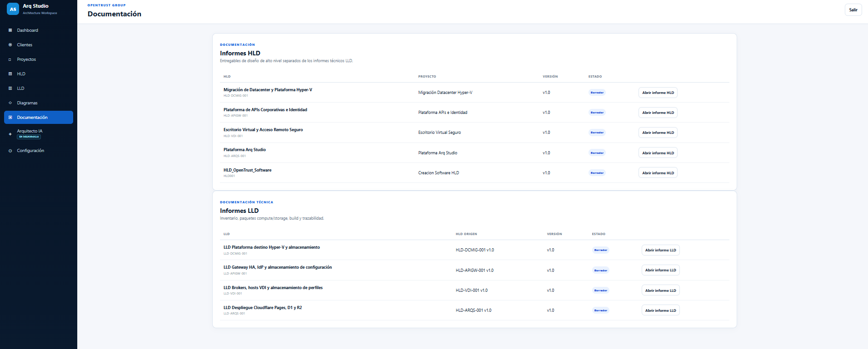
Task: Click 'Migración de Datacenter y Plataforma Hyper-V' title
Action: 268,90
